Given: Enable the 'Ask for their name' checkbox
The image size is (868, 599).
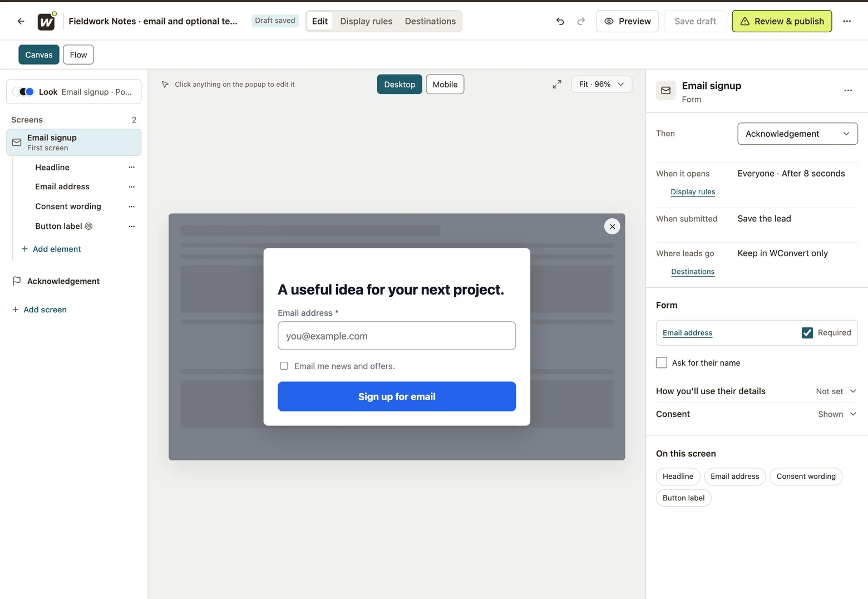Looking at the screenshot, I should point(662,363).
